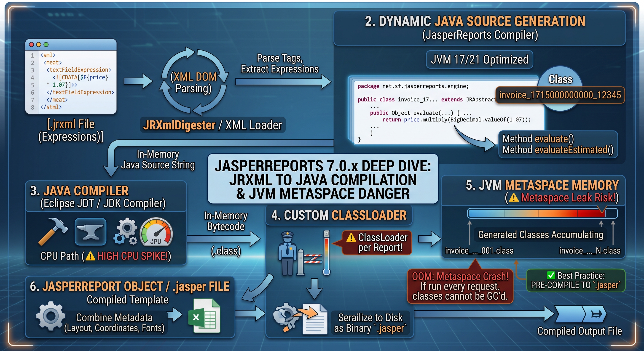
Task: Click the Compiled Template text
Action: 128,300
